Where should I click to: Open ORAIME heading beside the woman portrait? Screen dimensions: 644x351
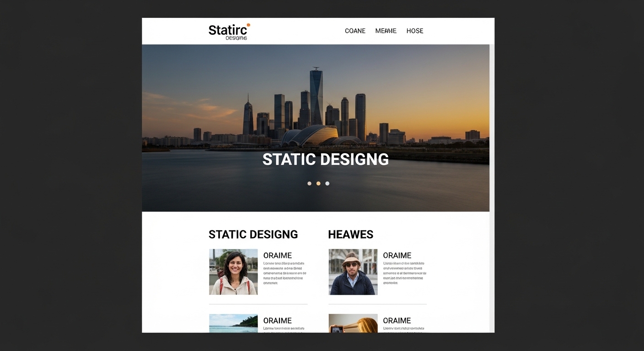click(277, 255)
